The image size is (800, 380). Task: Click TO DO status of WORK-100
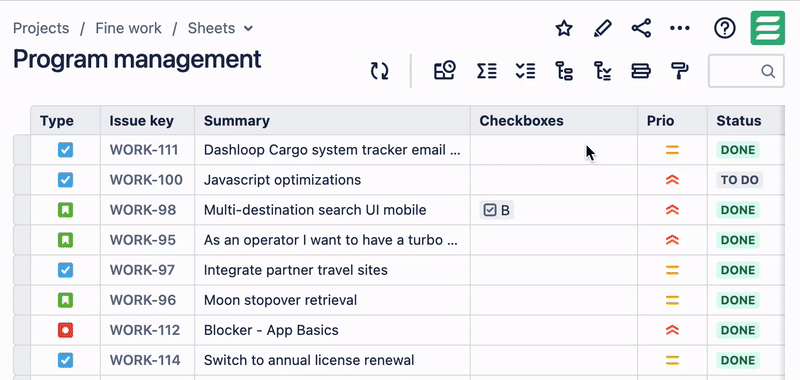point(739,180)
